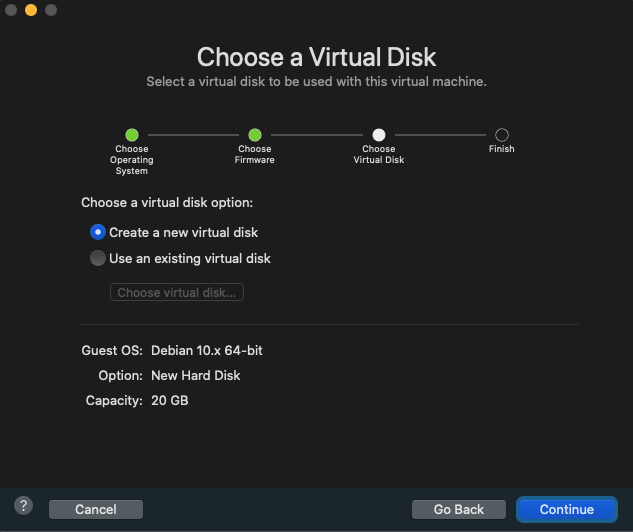Screen dimensions: 633x532
Task: Click the New Hard Disk option text
Action: click(x=196, y=376)
